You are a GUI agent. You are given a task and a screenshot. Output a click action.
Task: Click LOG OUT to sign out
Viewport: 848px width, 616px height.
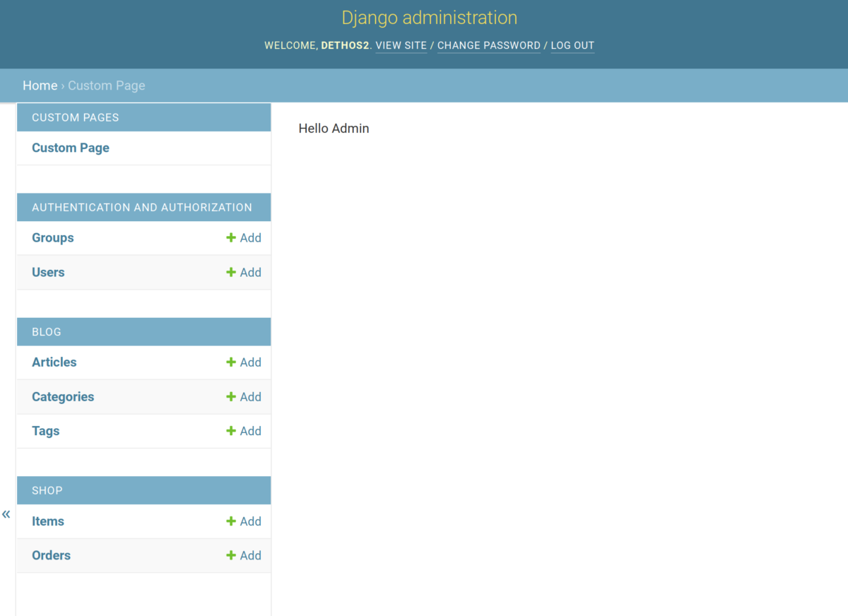pos(572,45)
